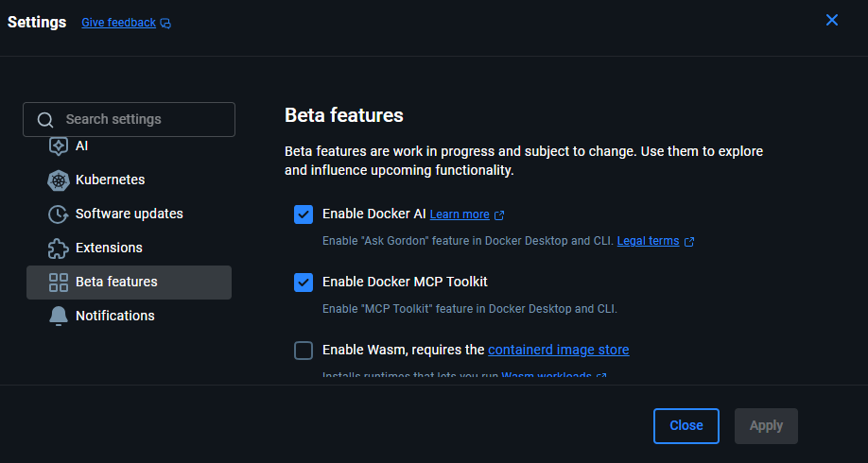Open the Learn more link for Docker AI
868x463 pixels.
[x=460, y=214]
